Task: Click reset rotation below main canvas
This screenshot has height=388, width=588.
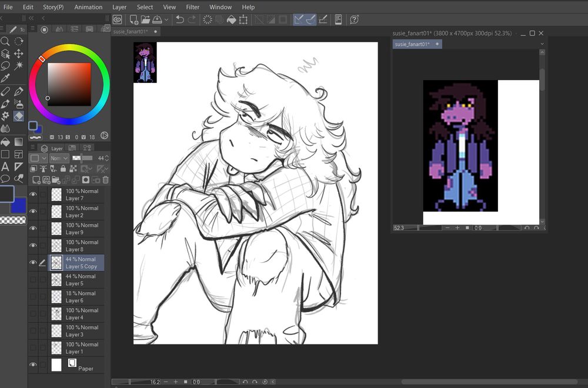Action: (x=265, y=382)
